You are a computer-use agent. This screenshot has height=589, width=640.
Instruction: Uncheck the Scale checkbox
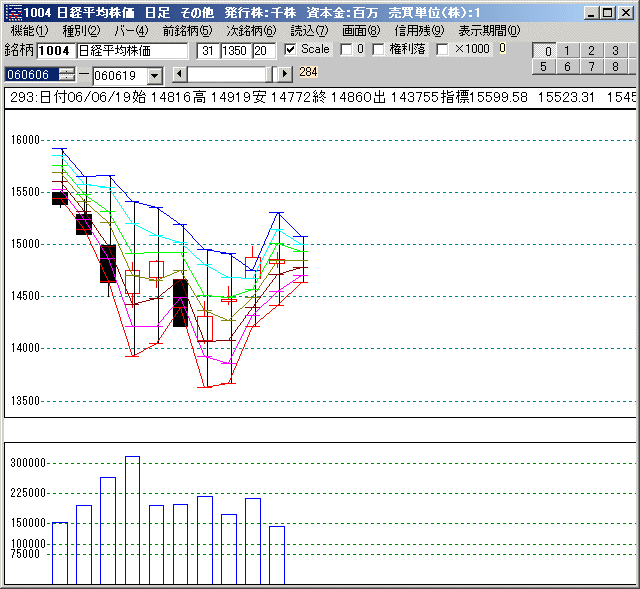(x=290, y=50)
